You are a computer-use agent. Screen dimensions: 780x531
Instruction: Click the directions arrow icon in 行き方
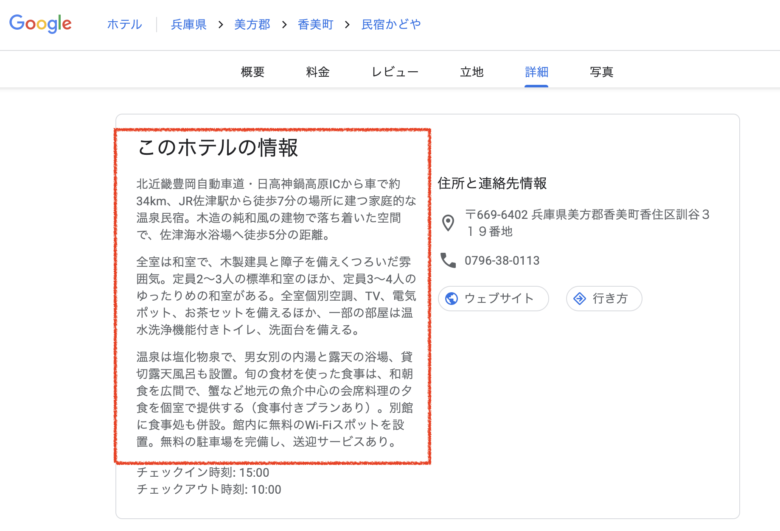580,299
